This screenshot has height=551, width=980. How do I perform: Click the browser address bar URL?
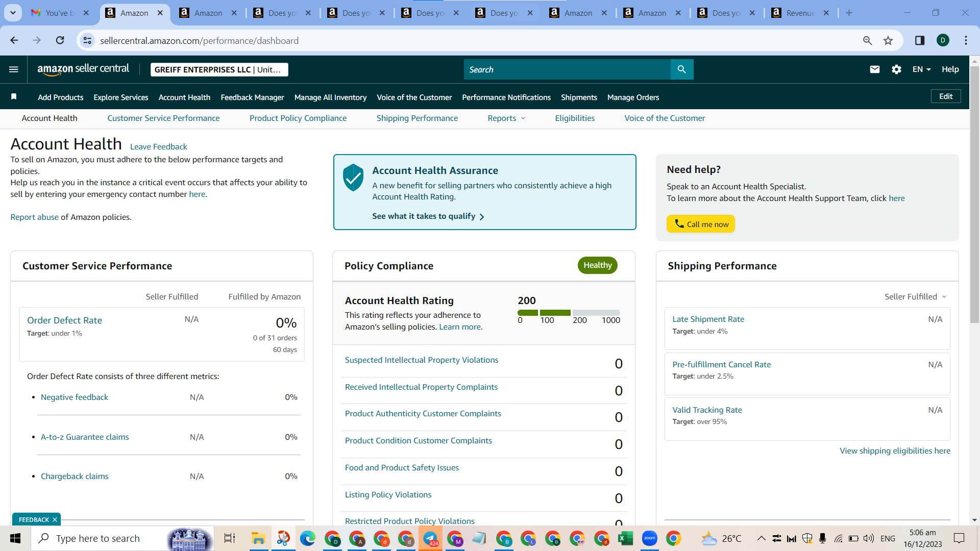[199, 40]
